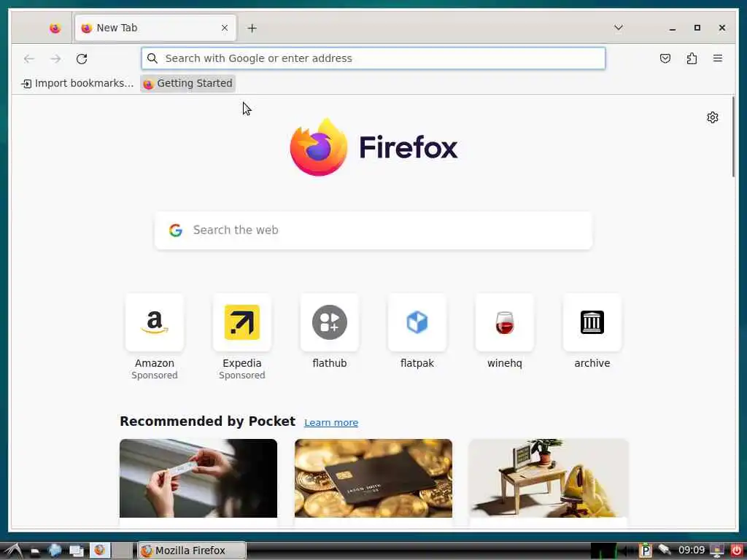This screenshot has width=747, height=560.
Task: Focus the Search with Google address bar
Action: pyautogui.click(x=373, y=58)
